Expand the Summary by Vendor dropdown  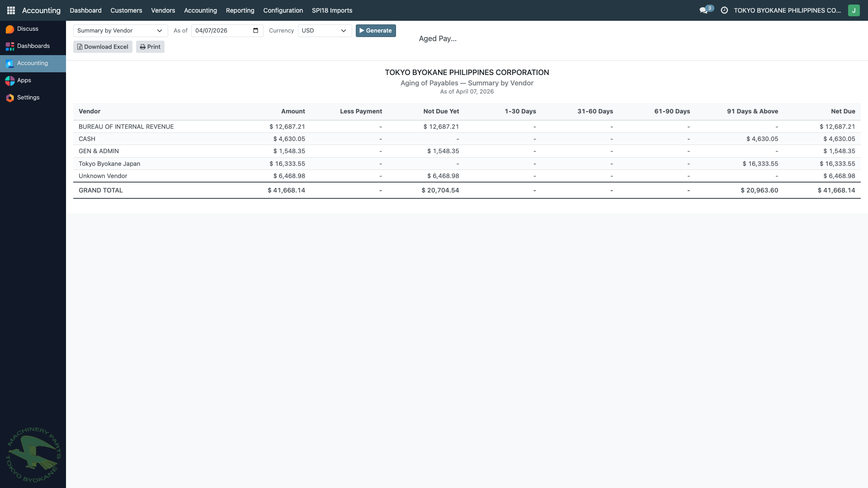(120, 31)
